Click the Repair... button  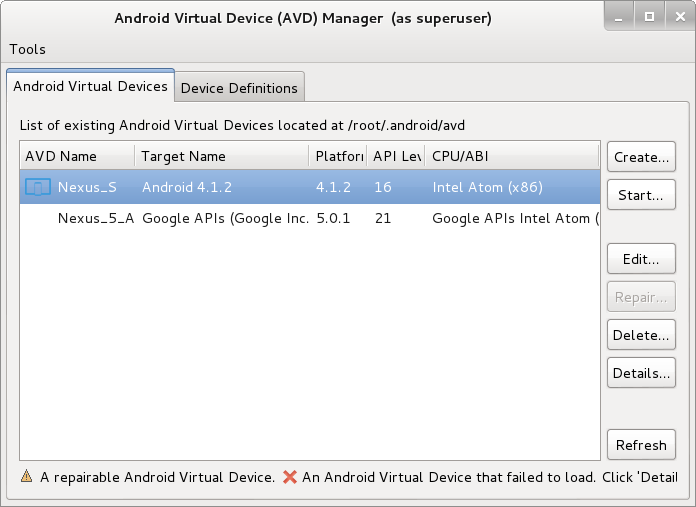(641, 297)
